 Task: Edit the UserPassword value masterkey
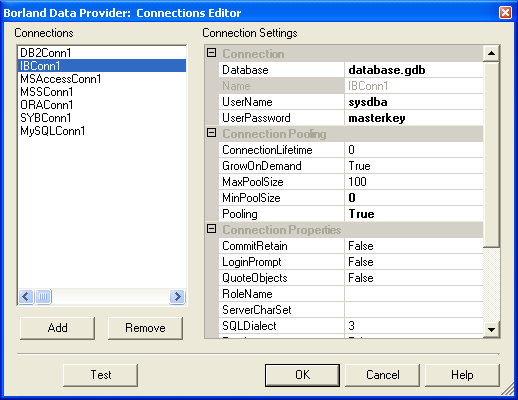point(414,118)
